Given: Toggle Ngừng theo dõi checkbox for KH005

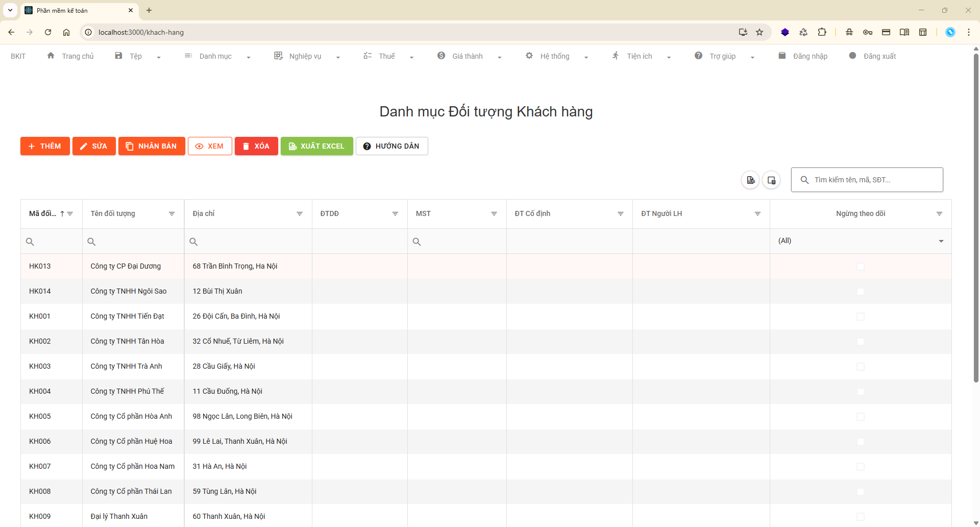Looking at the screenshot, I should click(861, 417).
